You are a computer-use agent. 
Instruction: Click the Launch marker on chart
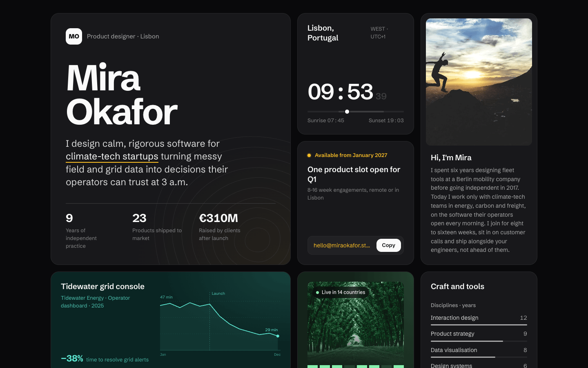pyautogui.click(x=218, y=294)
